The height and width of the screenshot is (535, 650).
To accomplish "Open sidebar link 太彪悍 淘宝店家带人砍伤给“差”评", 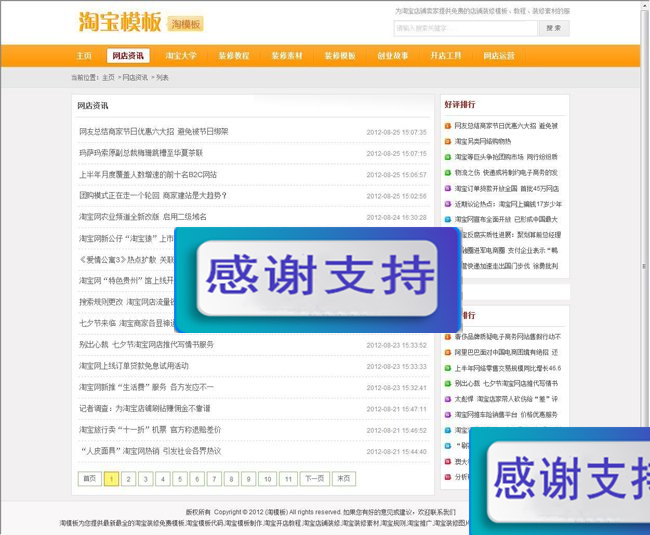I will [506, 399].
